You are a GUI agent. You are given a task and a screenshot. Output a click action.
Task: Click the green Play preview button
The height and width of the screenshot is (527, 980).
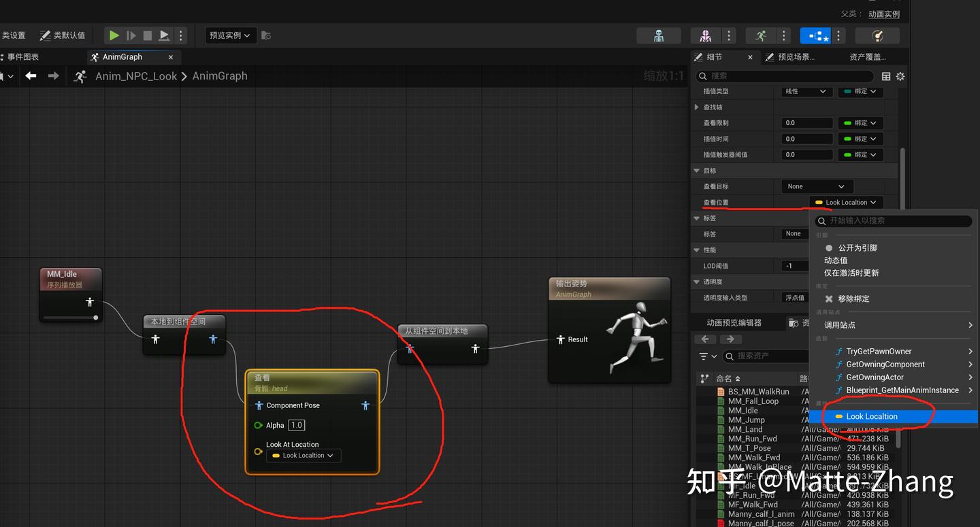pyautogui.click(x=114, y=35)
